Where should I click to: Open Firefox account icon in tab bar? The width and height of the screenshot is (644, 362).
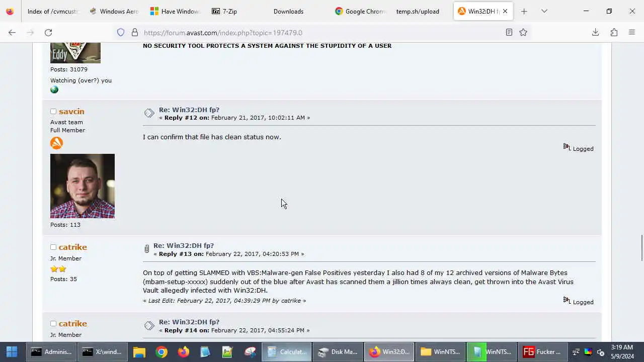point(10,11)
